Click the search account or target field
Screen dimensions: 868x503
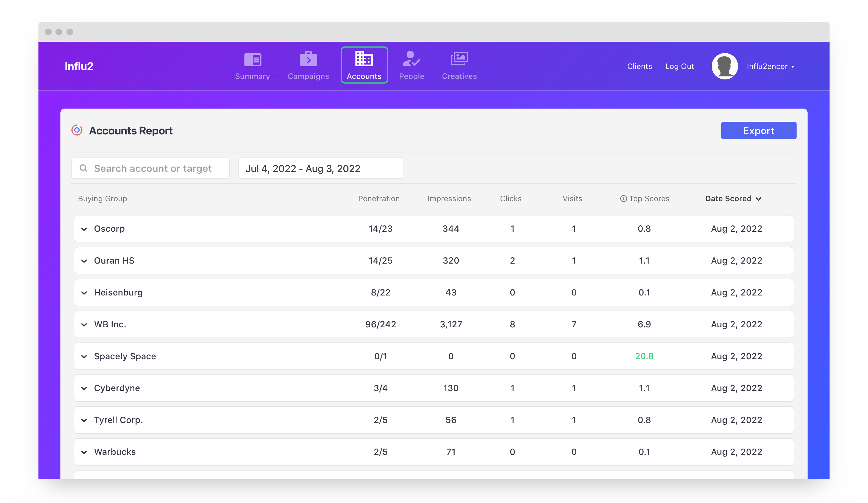coord(151,168)
